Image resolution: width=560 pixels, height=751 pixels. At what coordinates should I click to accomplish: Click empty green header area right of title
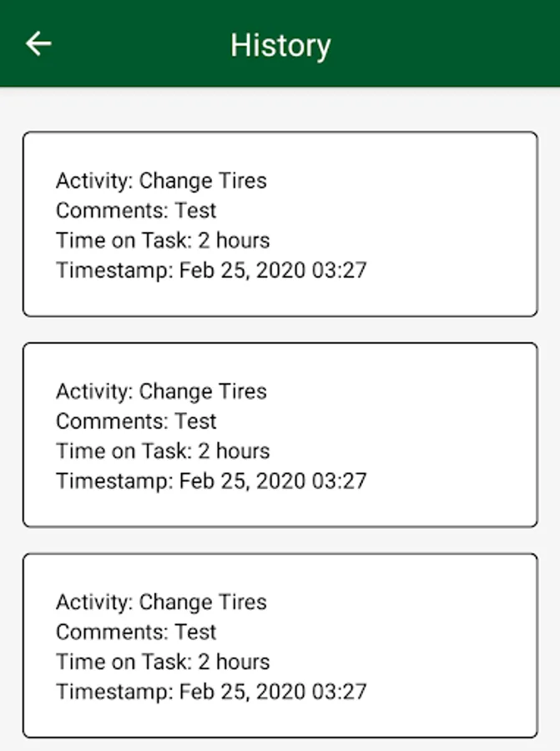pyautogui.click(x=451, y=44)
